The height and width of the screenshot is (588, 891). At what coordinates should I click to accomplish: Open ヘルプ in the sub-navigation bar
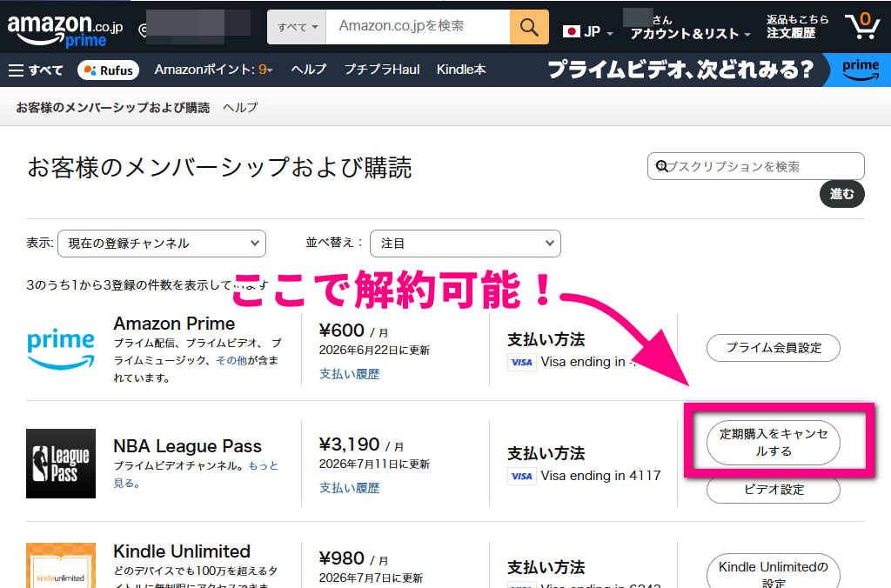(x=240, y=107)
